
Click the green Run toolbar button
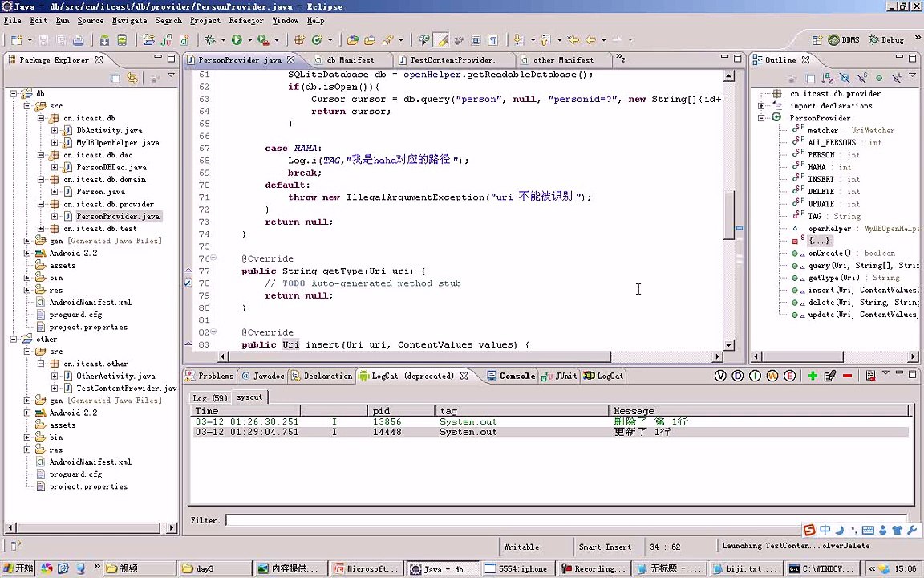click(x=237, y=40)
